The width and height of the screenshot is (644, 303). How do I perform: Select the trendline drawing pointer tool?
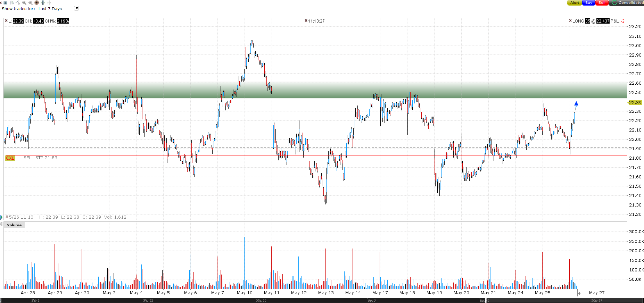click(18, 2)
